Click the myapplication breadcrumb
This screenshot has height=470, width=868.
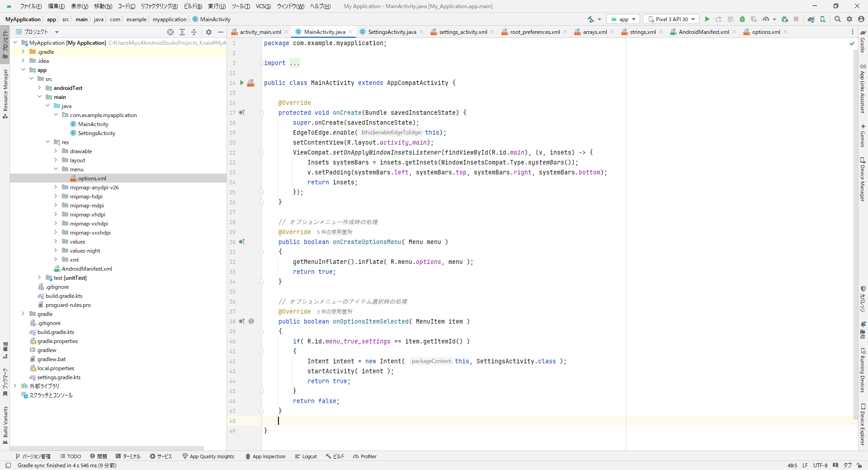(170, 19)
